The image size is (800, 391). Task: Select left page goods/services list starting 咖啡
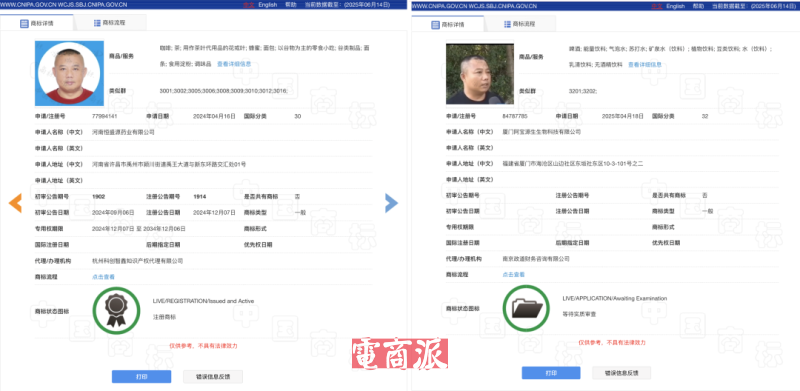pyautogui.click(x=265, y=56)
